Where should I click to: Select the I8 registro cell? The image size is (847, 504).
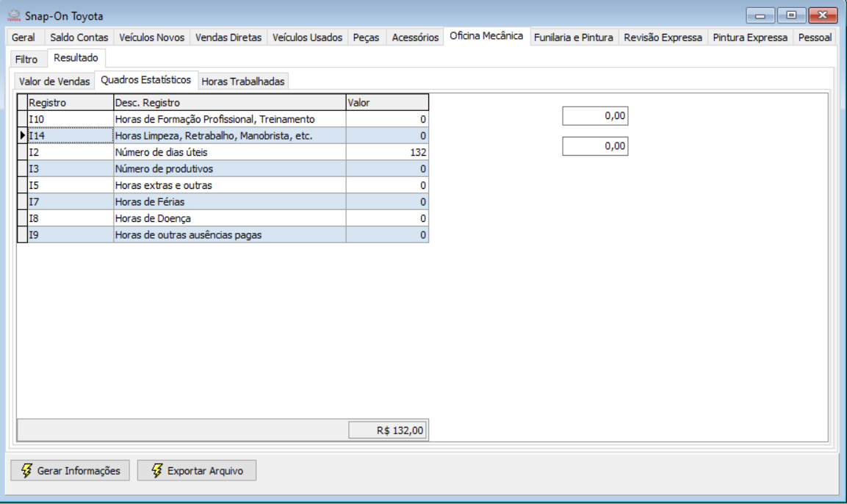point(71,218)
